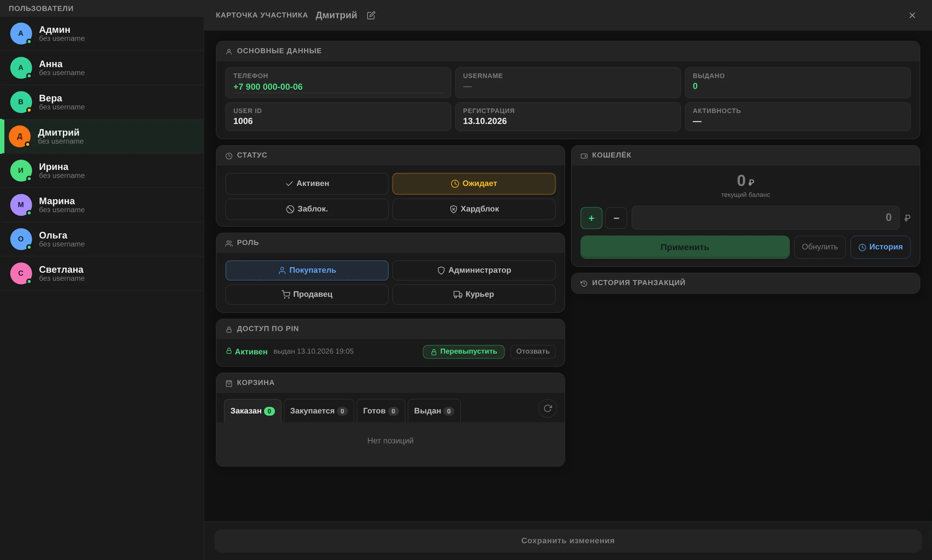Click the phone number +7 900 000-00-06
932x560 pixels.
[x=268, y=87]
